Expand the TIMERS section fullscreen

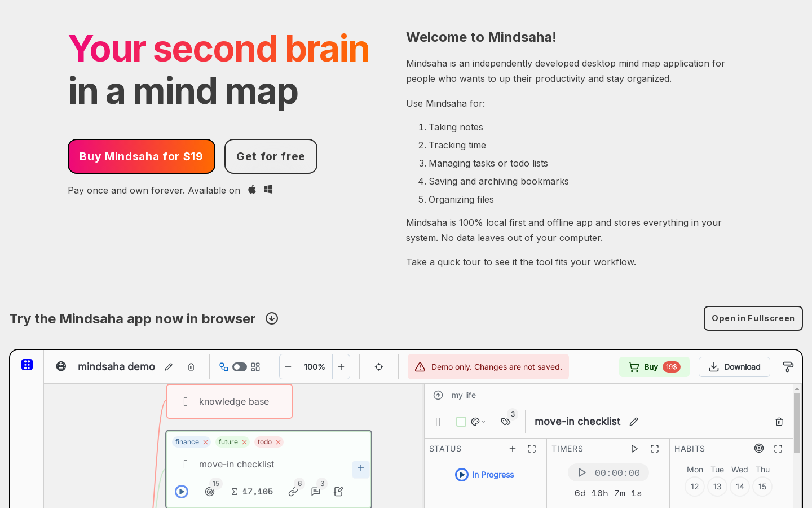click(x=655, y=449)
